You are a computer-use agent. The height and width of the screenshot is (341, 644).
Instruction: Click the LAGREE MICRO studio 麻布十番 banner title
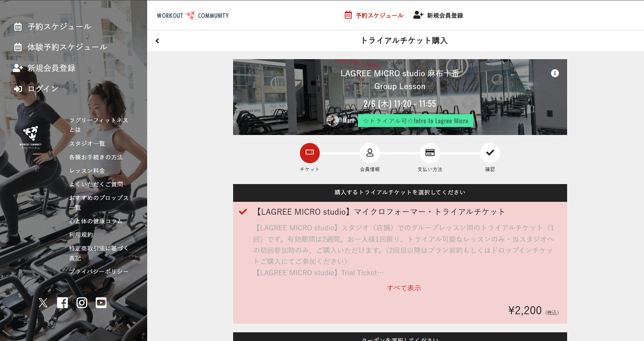click(x=400, y=73)
